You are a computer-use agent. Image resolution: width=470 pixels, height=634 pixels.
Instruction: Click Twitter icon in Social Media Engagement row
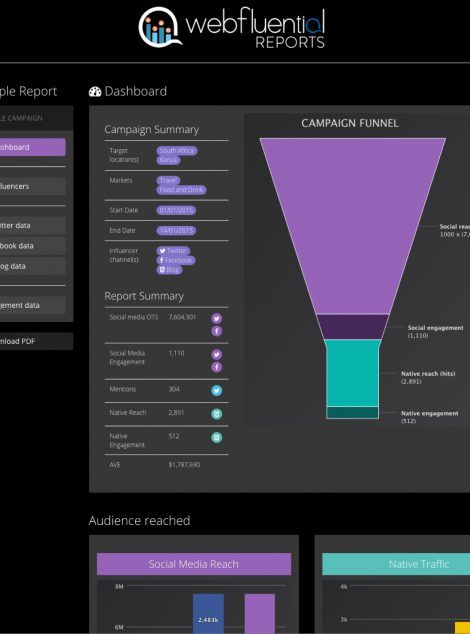[216, 355]
